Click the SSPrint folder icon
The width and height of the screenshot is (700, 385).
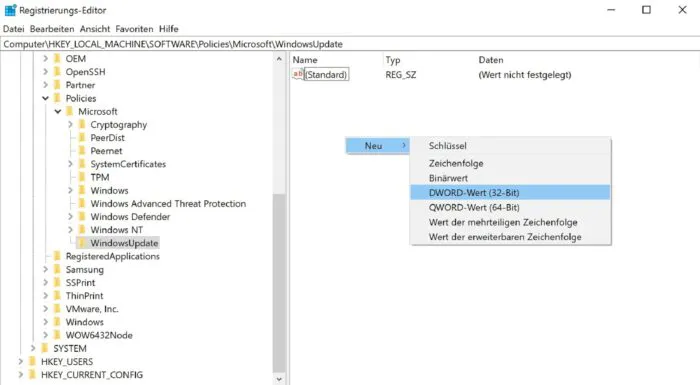(x=57, y=283)
